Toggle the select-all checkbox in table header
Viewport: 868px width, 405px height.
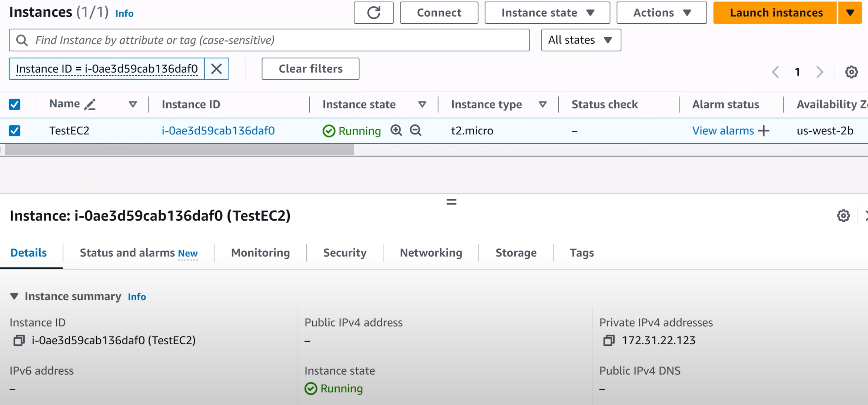15,104
